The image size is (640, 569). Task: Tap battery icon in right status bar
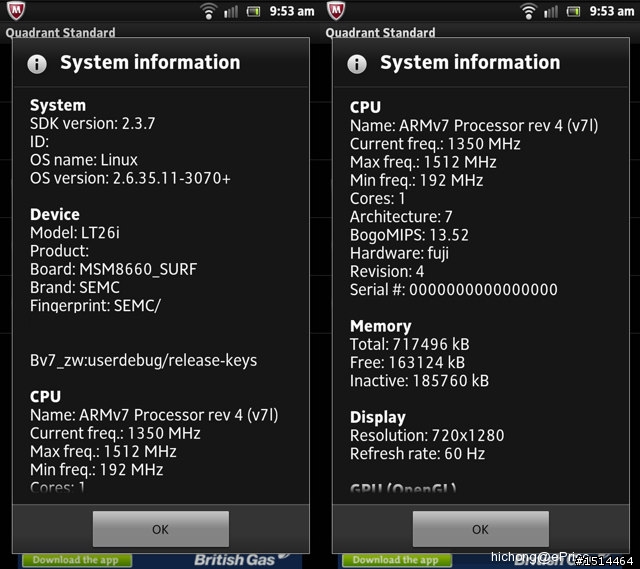click(573, 11)
